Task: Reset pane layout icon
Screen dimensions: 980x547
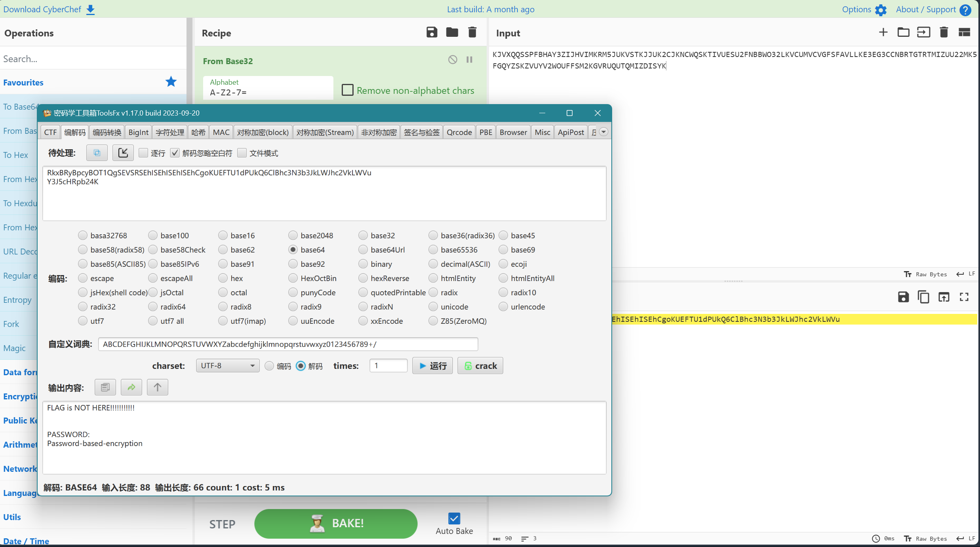Action: pyautogui.click(x=964, y=32)
